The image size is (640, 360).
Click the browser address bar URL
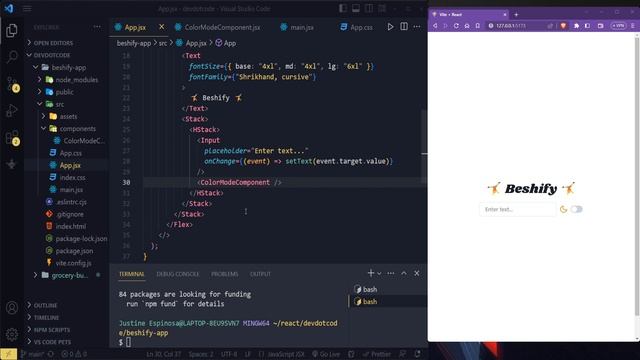tap(511, 26)
